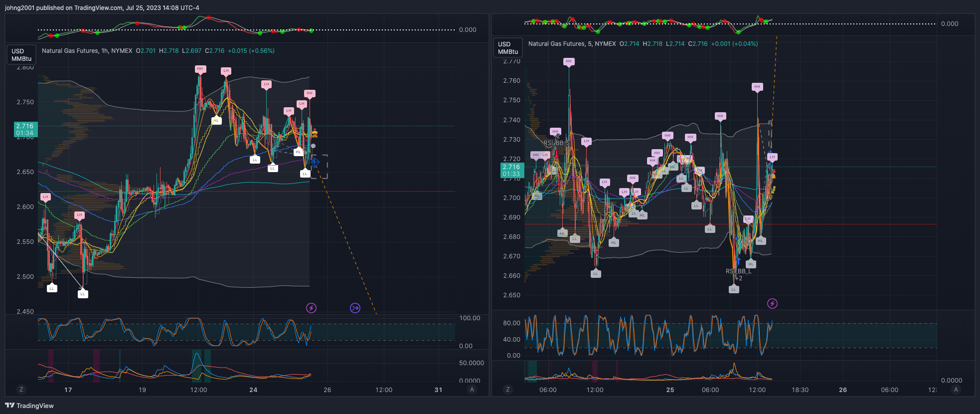Open the USD MMBtu unit label in left chart
Viewport: 980px width, 414px height.
(21, 55)
